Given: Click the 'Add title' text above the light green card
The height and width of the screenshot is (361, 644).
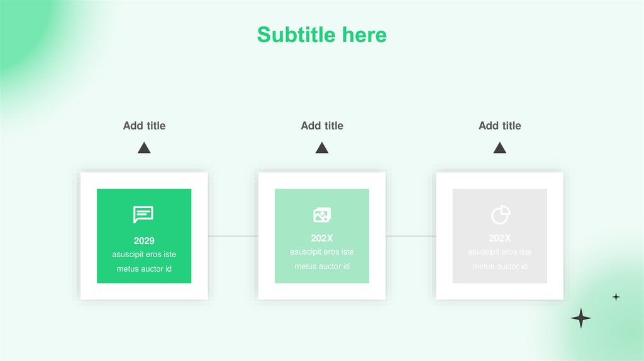Looking at the screenshot, I should (x=322, y=126).
